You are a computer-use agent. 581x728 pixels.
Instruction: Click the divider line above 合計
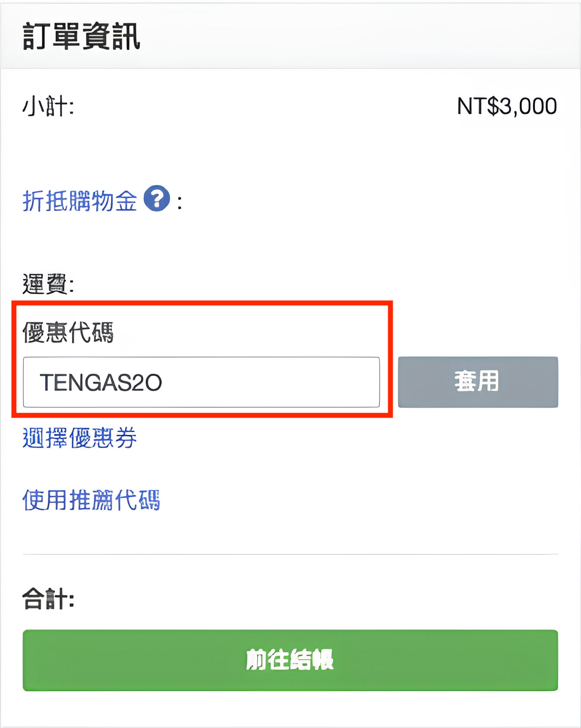[290, 554]
